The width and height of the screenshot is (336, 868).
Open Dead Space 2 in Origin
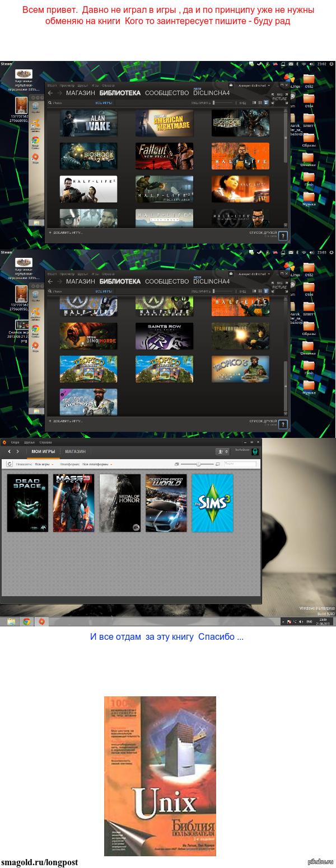27,503
